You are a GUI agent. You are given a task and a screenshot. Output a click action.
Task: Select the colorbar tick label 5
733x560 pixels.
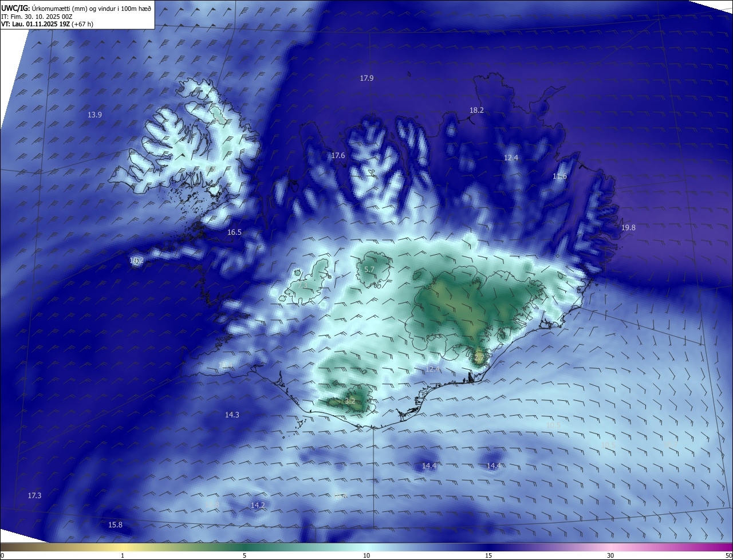[245, 555]
